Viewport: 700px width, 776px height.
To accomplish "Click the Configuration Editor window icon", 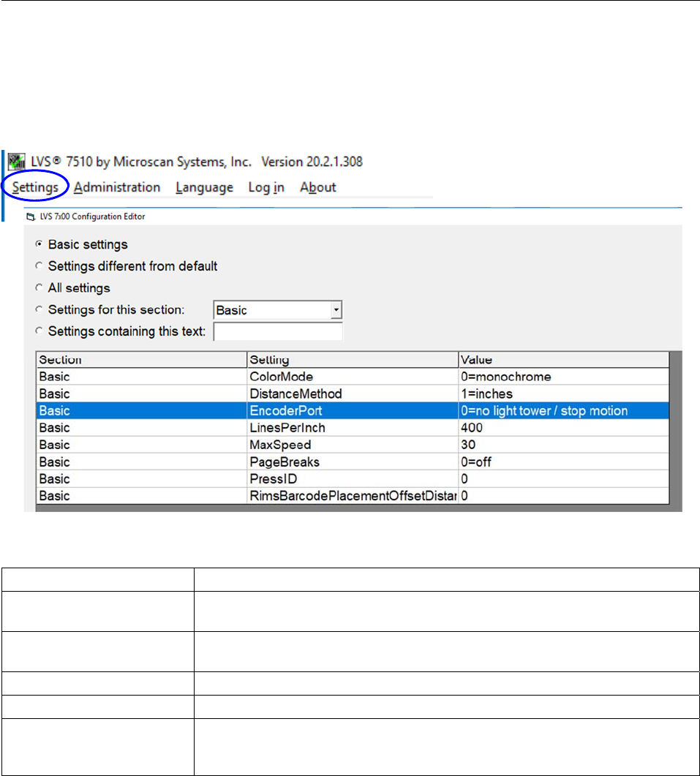I will click(31, 216).
